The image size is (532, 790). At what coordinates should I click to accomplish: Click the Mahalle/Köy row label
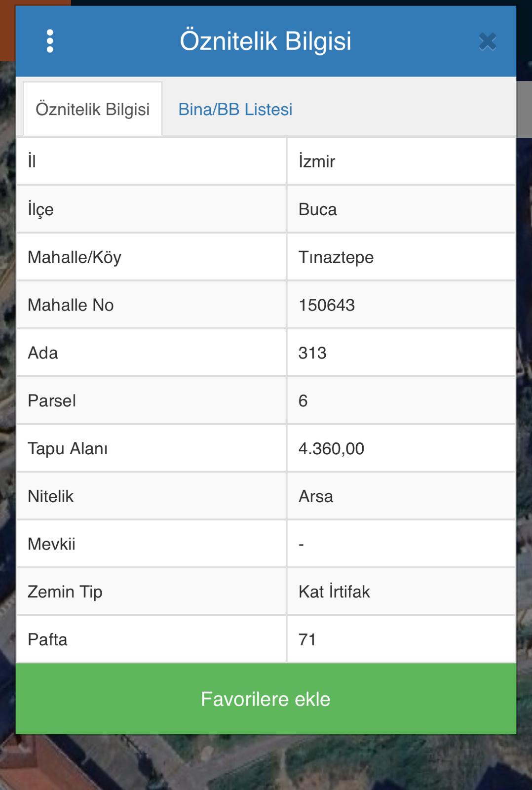(x=75, y=257)
